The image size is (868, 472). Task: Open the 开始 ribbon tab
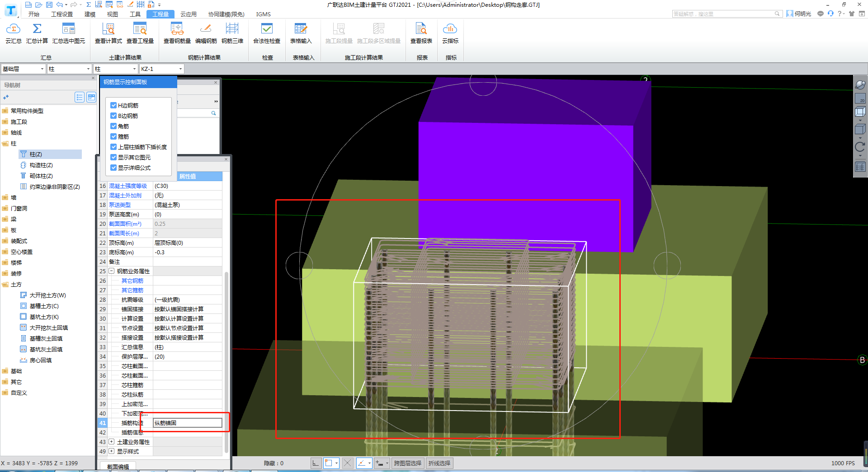point(34,14)
